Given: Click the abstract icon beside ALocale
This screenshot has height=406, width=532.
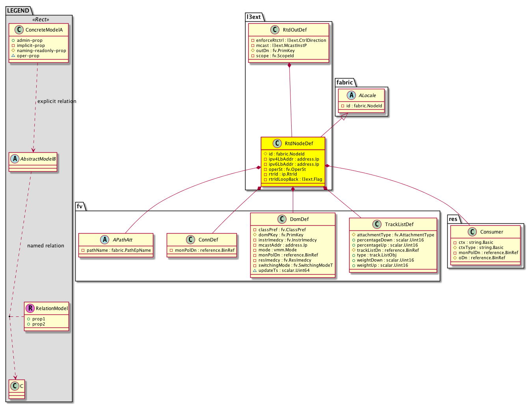Looking at the screenshot, I should click(x=351, y=95).
